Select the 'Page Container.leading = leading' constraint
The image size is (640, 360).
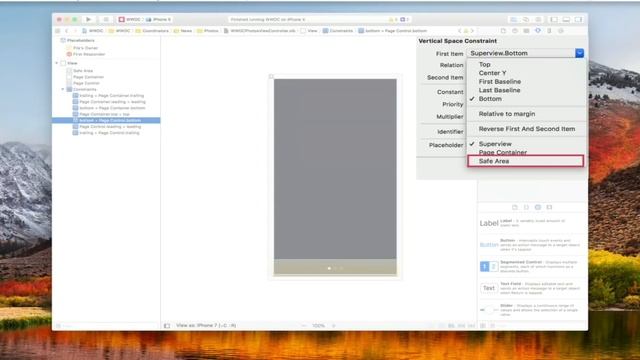coord(109,102)
